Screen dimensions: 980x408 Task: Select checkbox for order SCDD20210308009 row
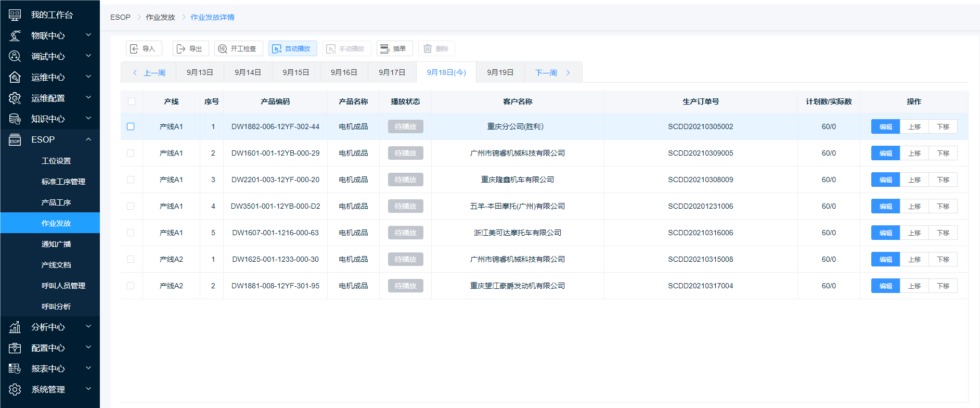point(131,180)
